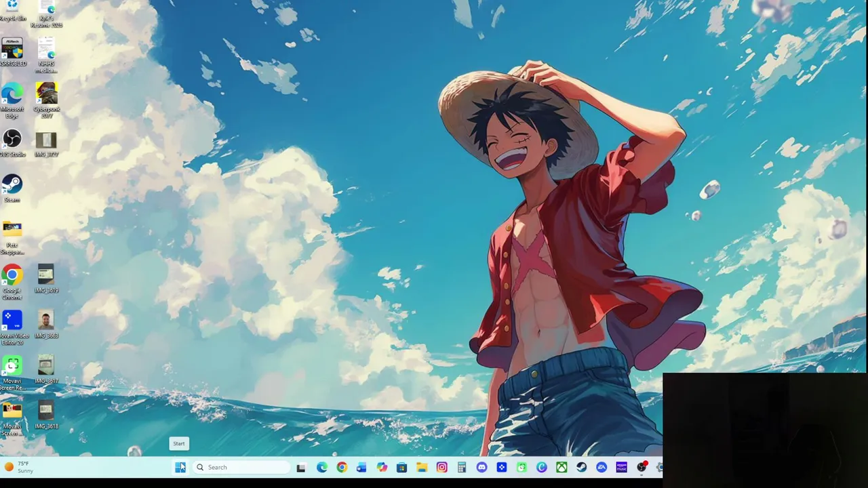868x488 pixels.
Task: Open Microsoft Store from the taskbar
Action: 401,467
